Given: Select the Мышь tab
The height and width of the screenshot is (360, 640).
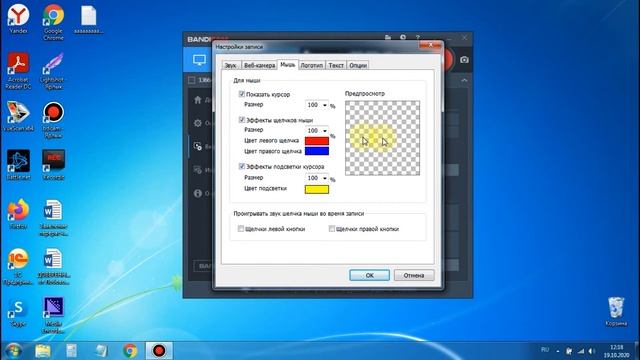Looking at the screenshot, I should pyautogui.click(x=288, y=65).
